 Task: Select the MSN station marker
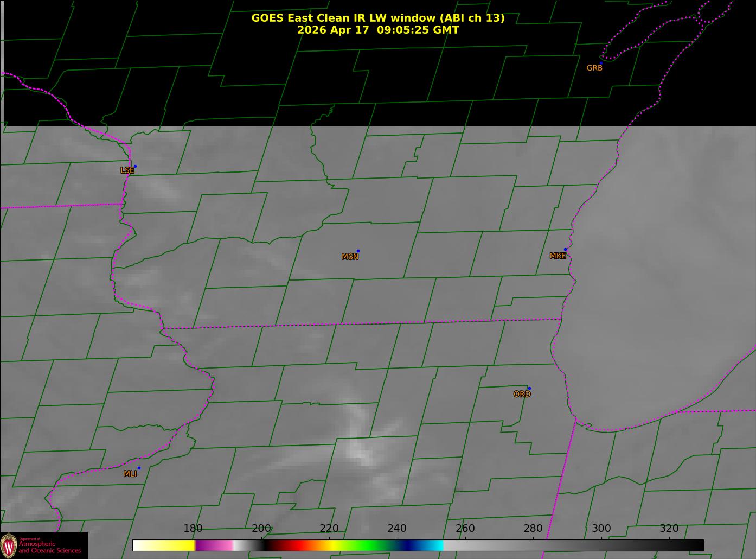pyautogui.click(x=358, y=251)
